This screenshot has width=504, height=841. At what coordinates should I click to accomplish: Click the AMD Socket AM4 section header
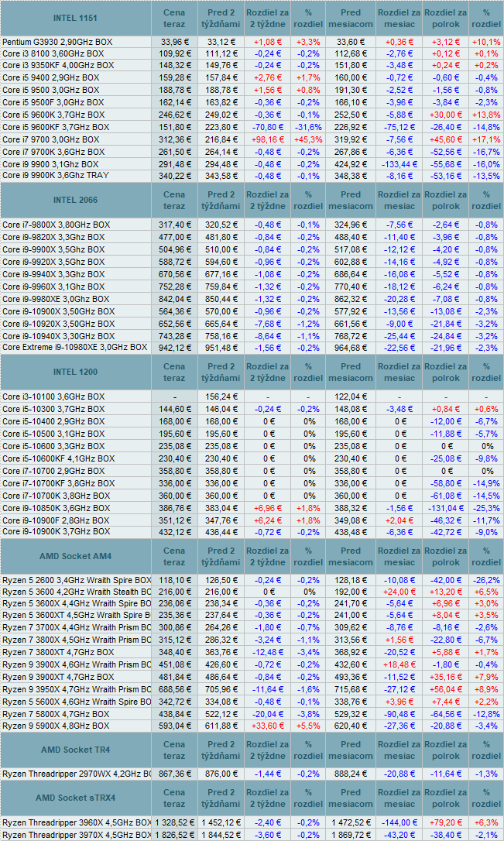pos(76,556)
